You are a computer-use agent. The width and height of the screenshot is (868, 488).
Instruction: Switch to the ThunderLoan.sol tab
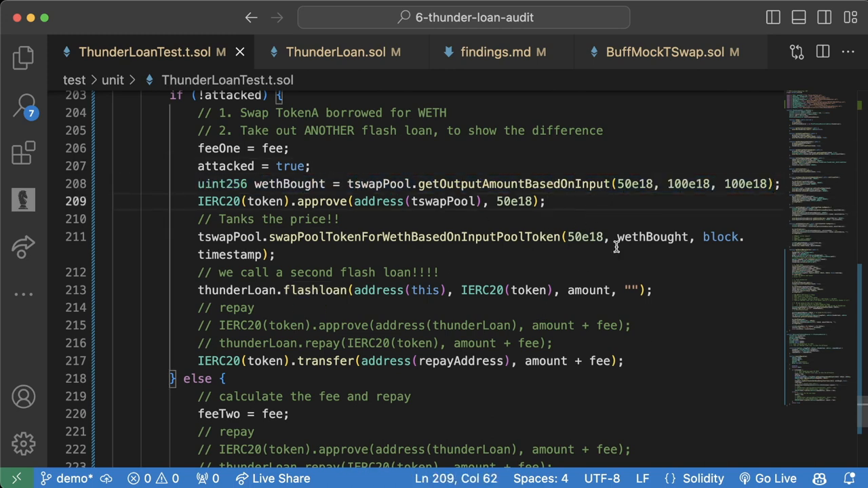click(335, 52)
